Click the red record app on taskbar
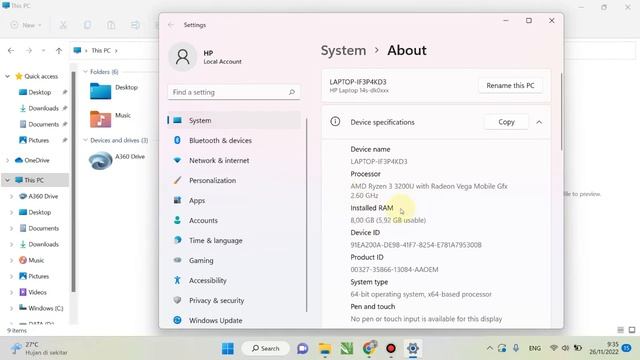The height and width of the screenshot is (360, 640). tap(391, 349)
